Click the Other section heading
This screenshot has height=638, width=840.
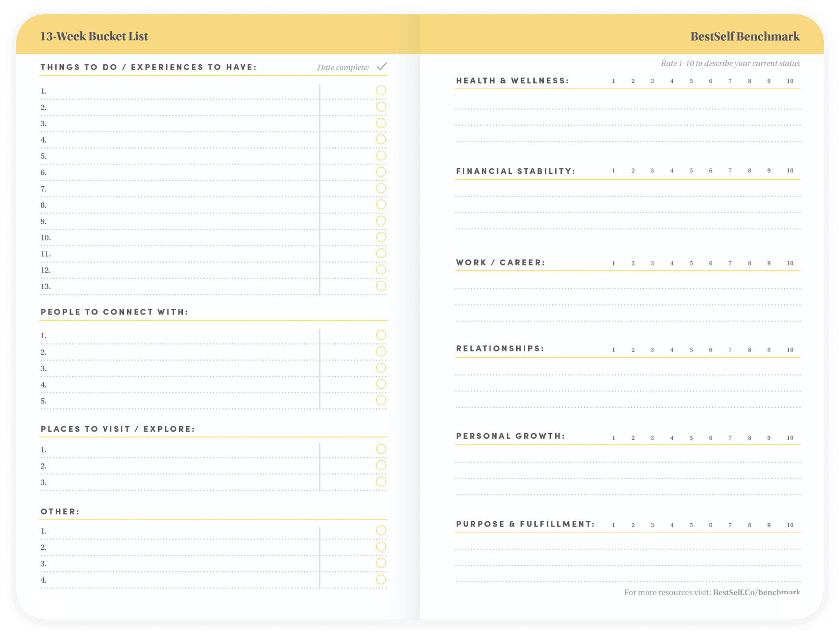60,512
